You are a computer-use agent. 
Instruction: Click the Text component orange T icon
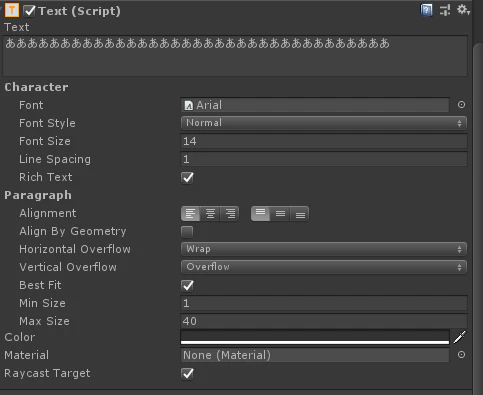pyautogui.click(x=12, y=11)
